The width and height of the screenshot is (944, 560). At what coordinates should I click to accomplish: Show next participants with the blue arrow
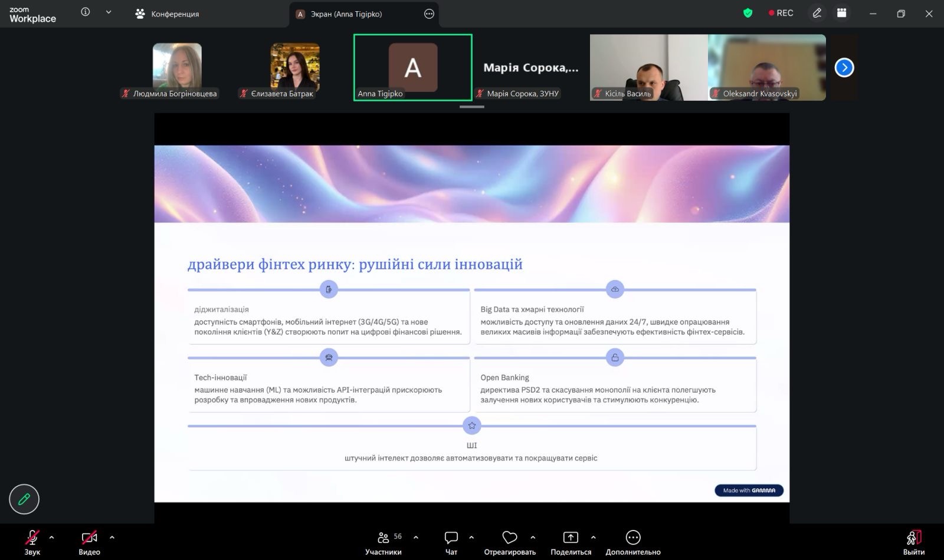844,68
